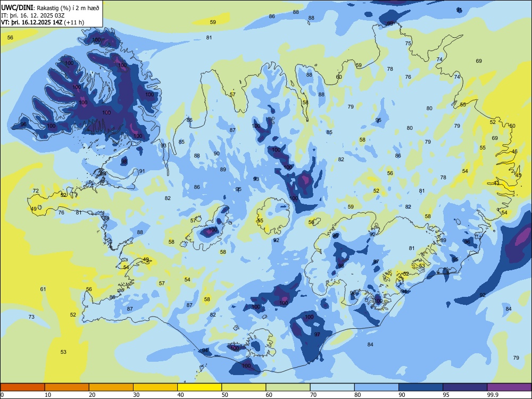The image size is (532, 399).
Task: Click the indigo 95–99.9 legend band
Action: (465, 387)
